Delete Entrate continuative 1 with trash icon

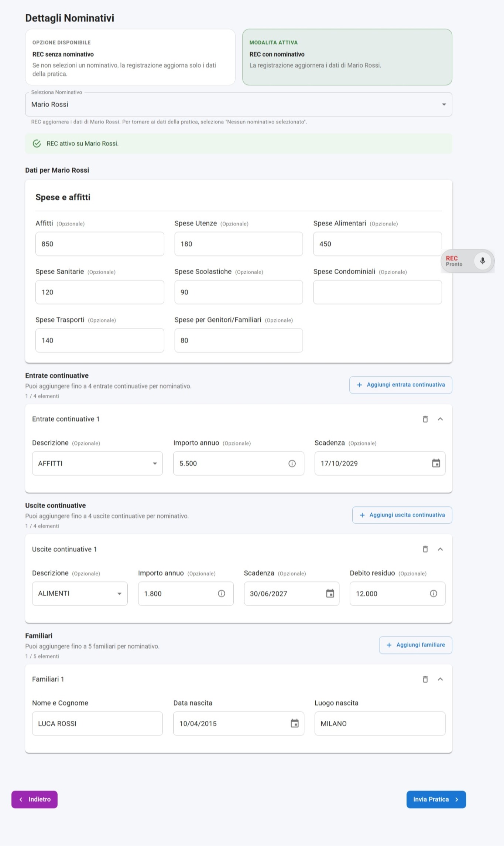pos(425,419)
